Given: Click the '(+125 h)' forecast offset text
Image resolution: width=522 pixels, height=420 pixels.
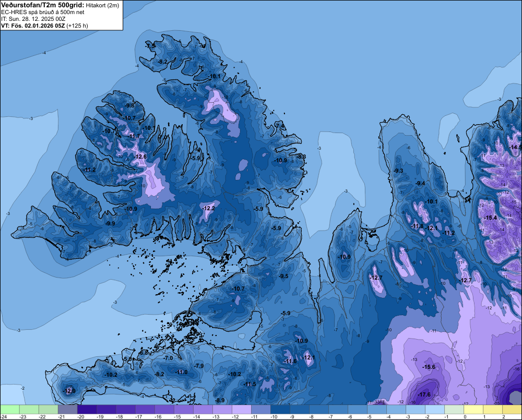Looking at the screenshot, I should point(77,26).
